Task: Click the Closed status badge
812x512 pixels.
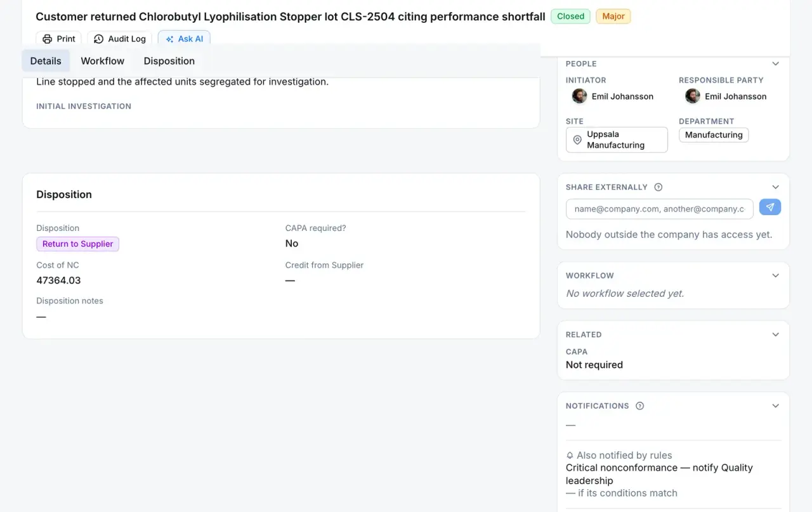Action: tap(570, 16)
